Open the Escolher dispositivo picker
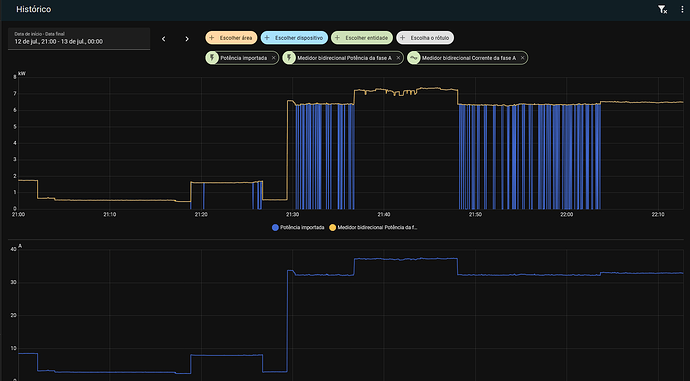 point(294,38)
